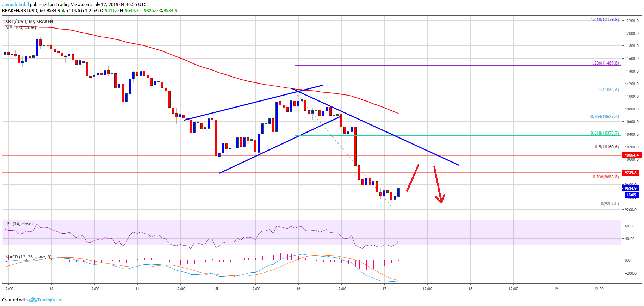This screenshot has width=644, height=306.
Task: Click the low value L:9325.0
Action: [x=149, y=11]
